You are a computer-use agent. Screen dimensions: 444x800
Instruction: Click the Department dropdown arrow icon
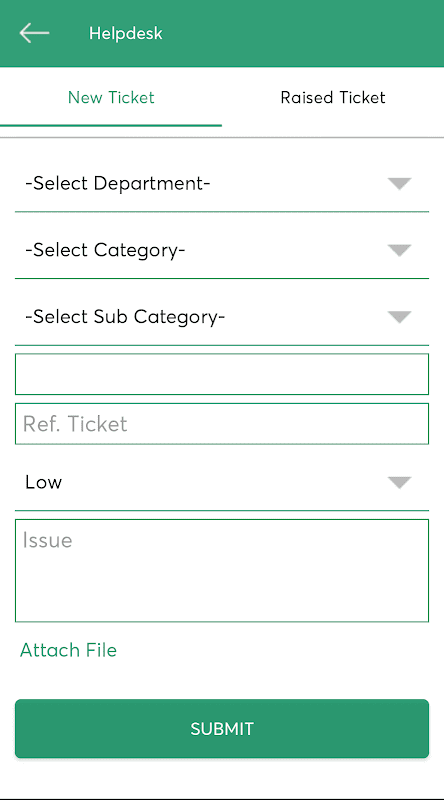[399, 184]
